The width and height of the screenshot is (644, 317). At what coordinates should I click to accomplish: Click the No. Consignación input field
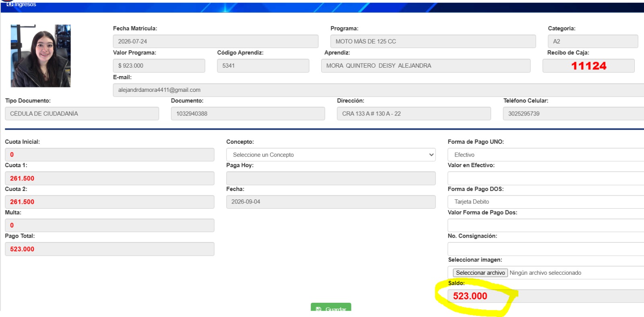tap(546, 249)
